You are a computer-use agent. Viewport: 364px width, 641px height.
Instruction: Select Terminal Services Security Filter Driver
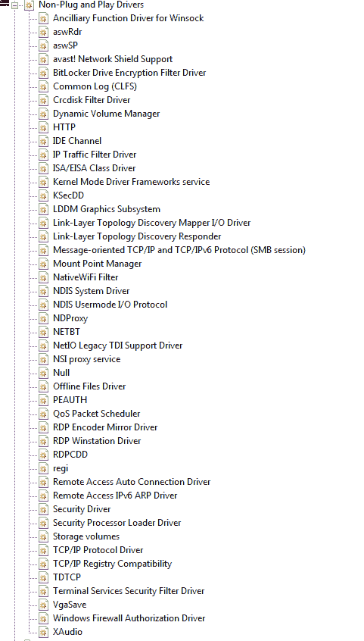[129, 591]
